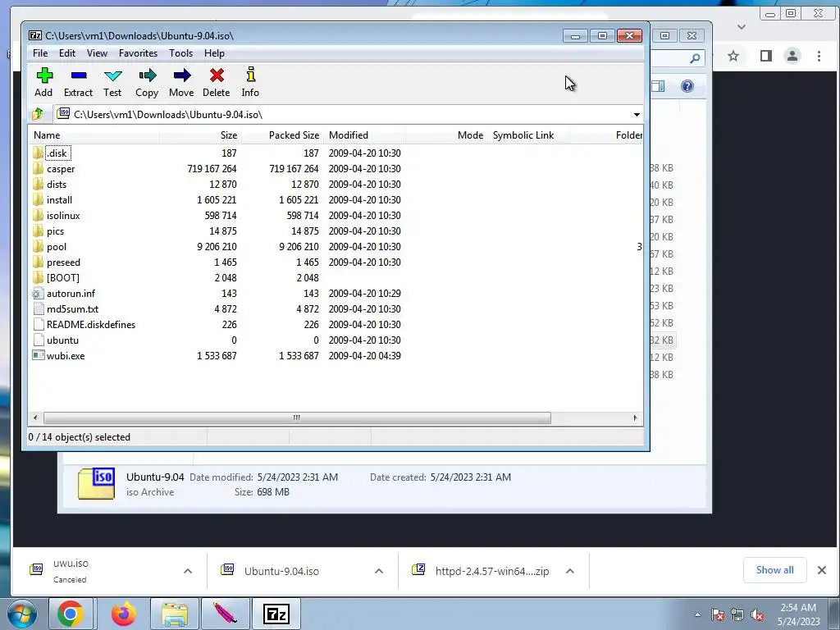Select the isolinux folder

click(62, 216)
